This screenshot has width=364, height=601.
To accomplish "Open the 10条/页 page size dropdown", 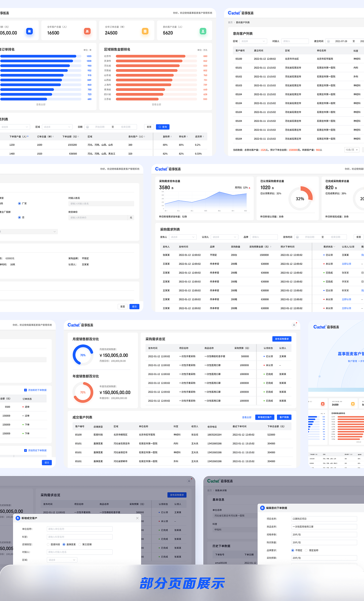I will [x=352, y=150].
